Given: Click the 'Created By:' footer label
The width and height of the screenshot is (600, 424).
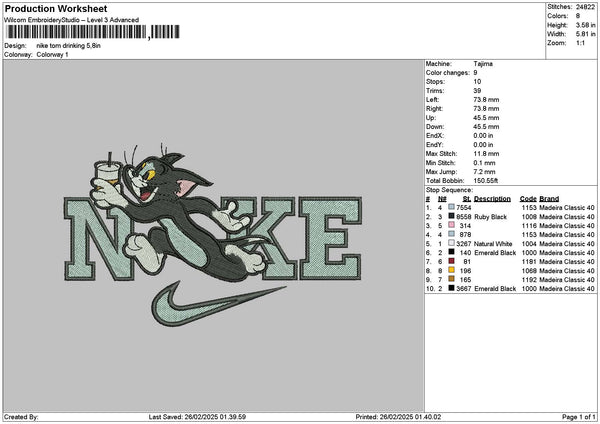Looking at the screenshot, I should click(21, 417).
